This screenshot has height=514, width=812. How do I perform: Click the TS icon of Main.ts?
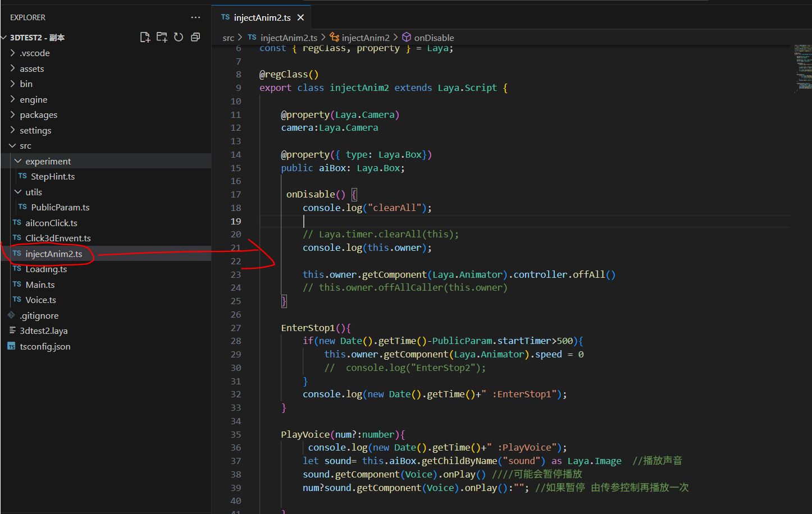point(17,284)
